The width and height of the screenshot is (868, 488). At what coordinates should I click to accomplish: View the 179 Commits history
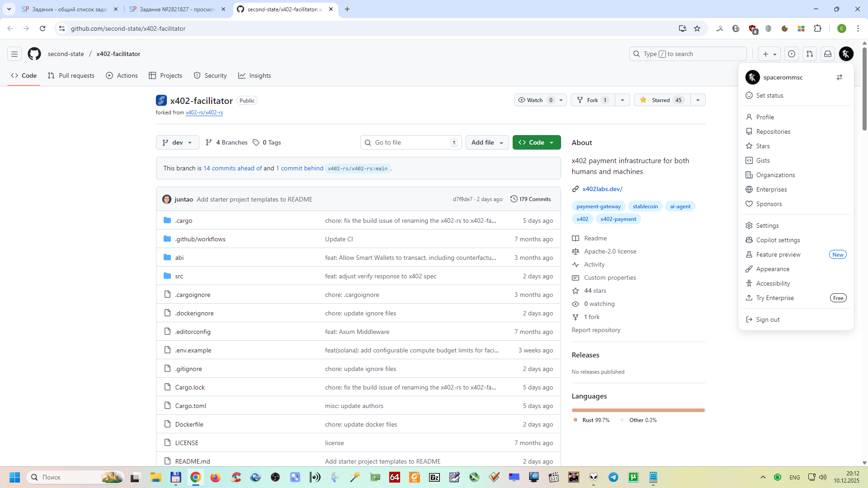coord(531,199)
